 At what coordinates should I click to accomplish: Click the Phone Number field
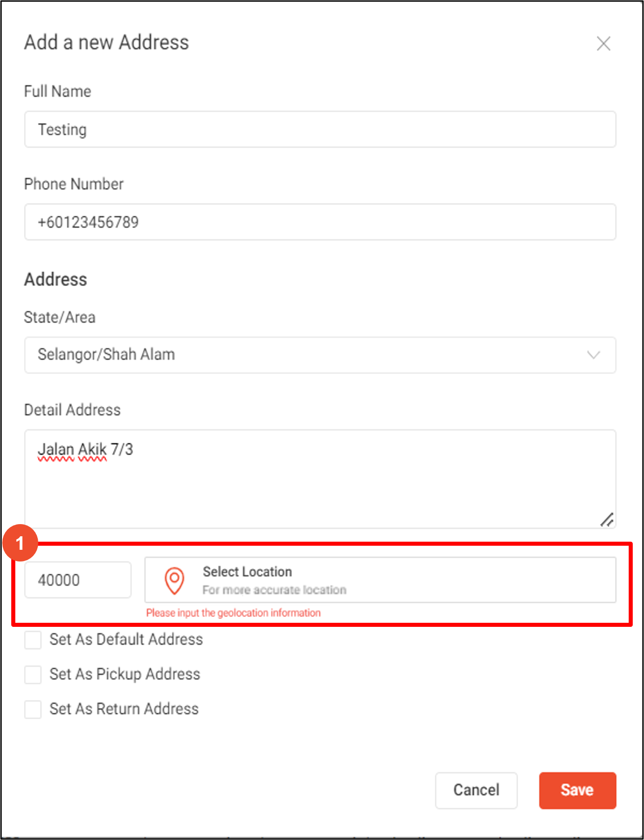[x=320, y=222]
